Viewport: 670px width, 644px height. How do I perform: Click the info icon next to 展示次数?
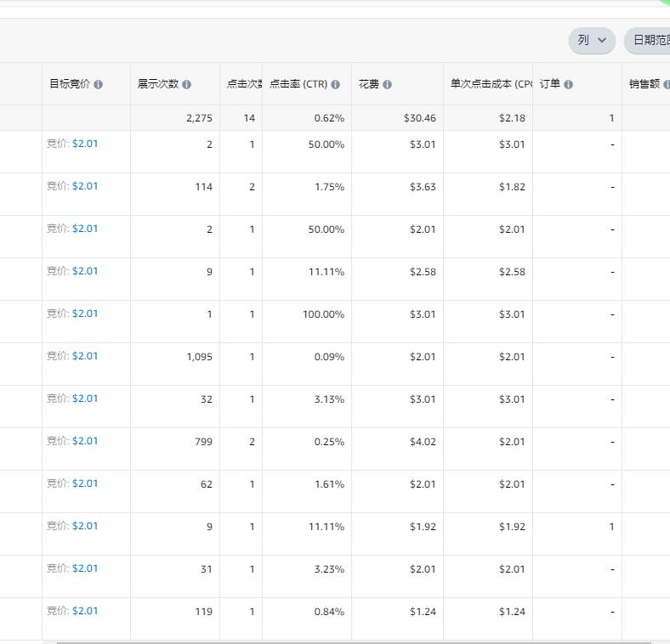(187, 85)
